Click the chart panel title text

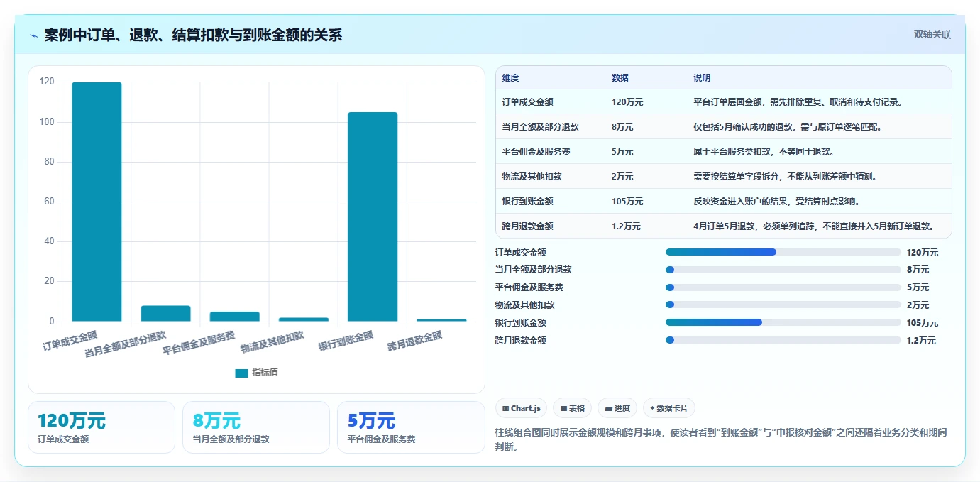193,35
